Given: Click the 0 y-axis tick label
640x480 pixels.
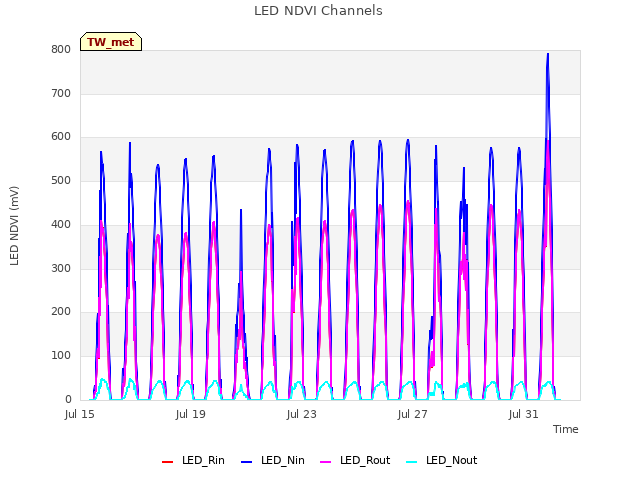Looking at the screenshot, I should (68, 399).
